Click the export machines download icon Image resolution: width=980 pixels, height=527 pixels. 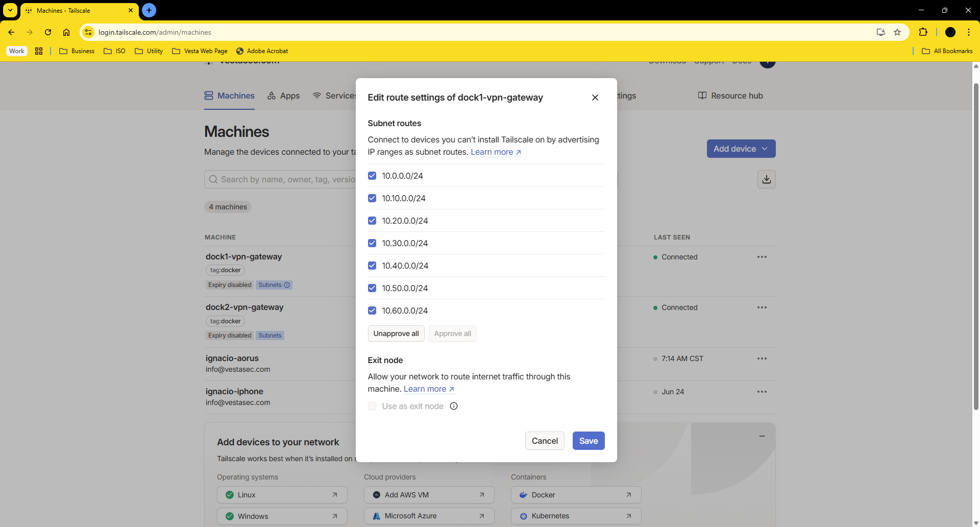767,179
